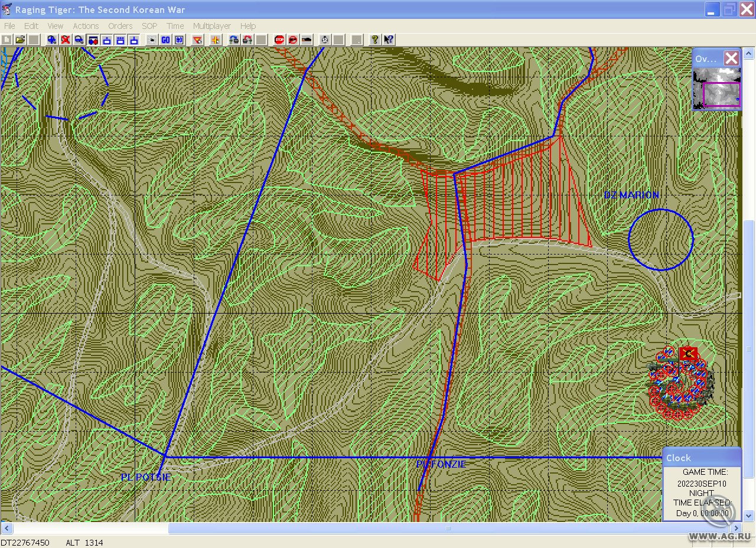The height and width of the screenshot is (548, 756).
Task: Open the View menu
Action: (56, 26)
